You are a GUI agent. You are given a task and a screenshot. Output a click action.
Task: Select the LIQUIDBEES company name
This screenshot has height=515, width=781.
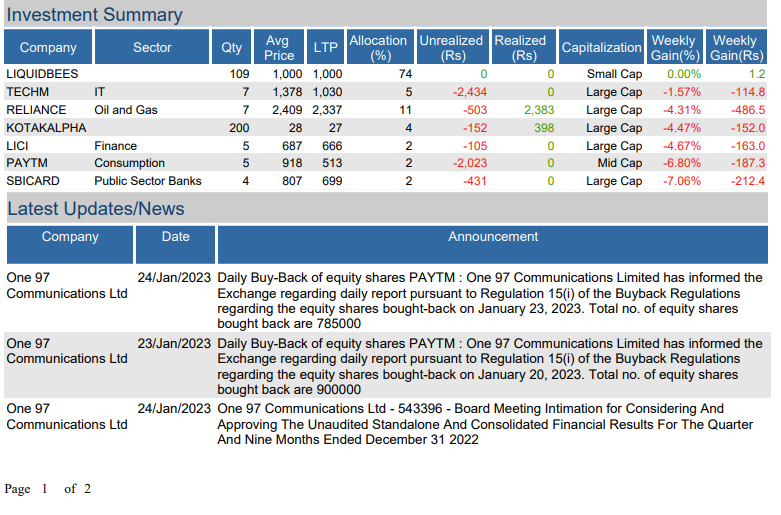42,74
